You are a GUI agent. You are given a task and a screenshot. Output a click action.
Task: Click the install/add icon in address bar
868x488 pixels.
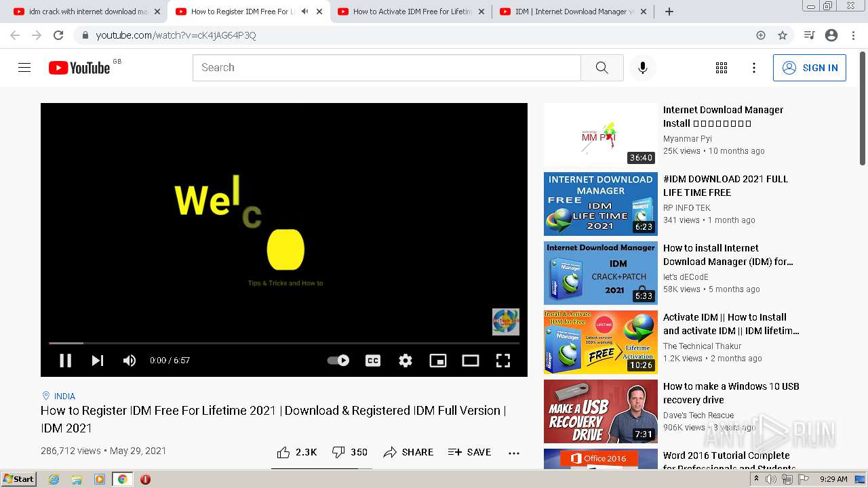tap(761, 35)
